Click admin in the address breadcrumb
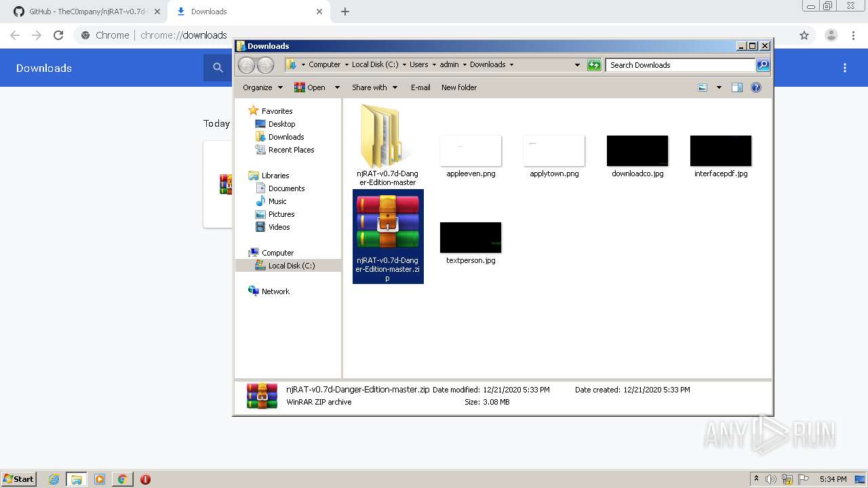This screenshot has height=488, width=868. coord(449,65)
